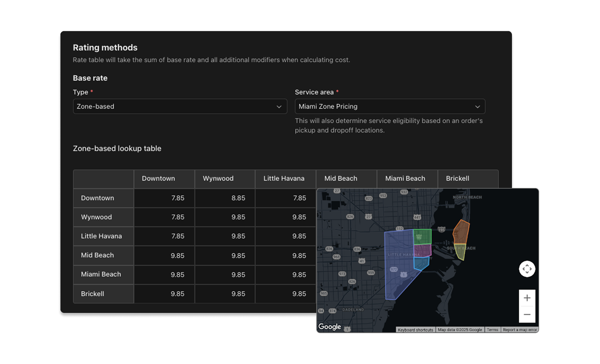Image resolution: width=600 pixels, height=364 pixels.
Task: Expand the Service area Miami Zone Pricing dropdown
Action: pyautogui.click(x=389, y=106)
